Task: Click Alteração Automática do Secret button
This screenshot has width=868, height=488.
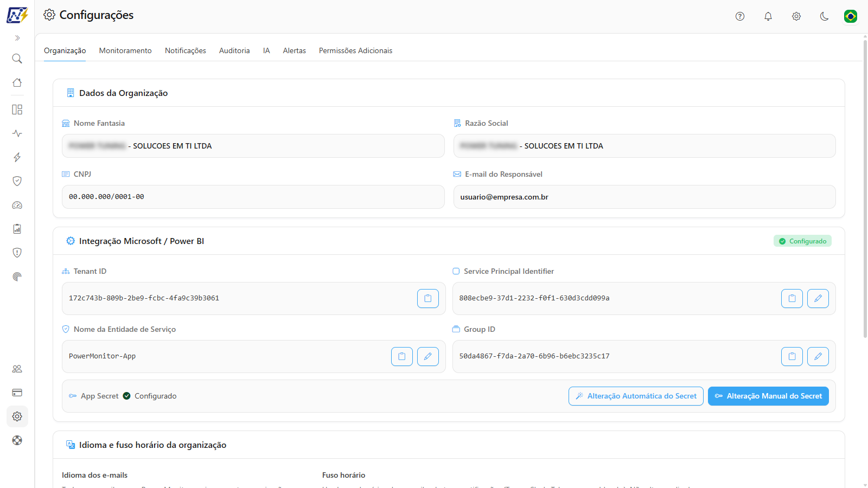Action: coord(636,396)
